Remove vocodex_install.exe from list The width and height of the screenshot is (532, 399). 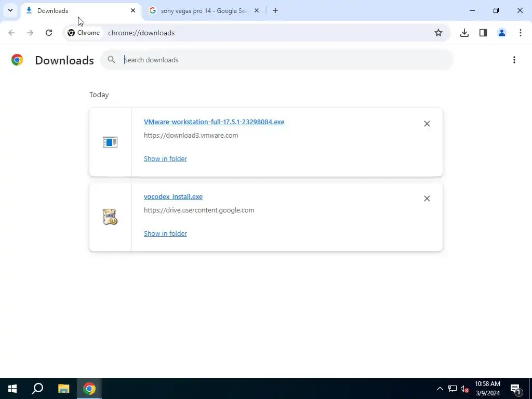[x=427, y=198]
